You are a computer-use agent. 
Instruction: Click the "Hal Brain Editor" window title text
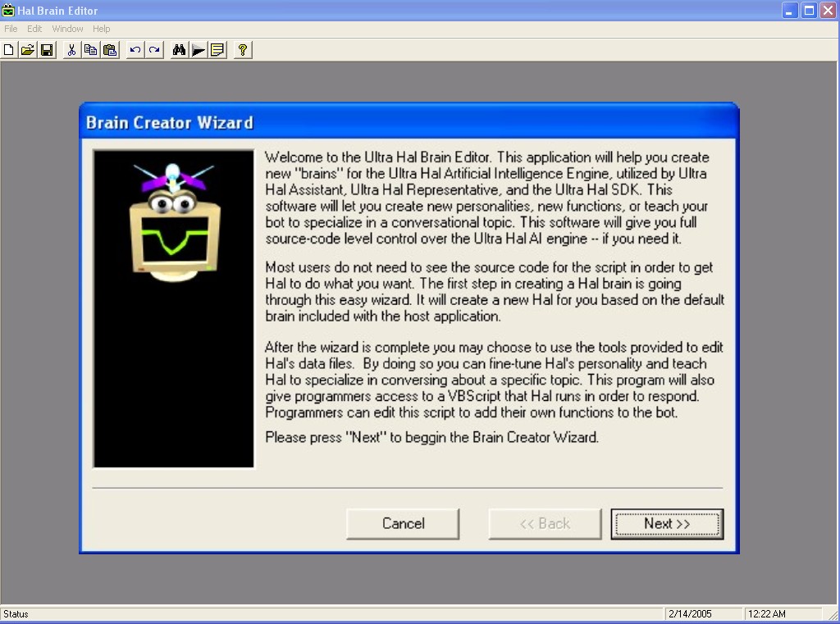(x=58, y=11)
